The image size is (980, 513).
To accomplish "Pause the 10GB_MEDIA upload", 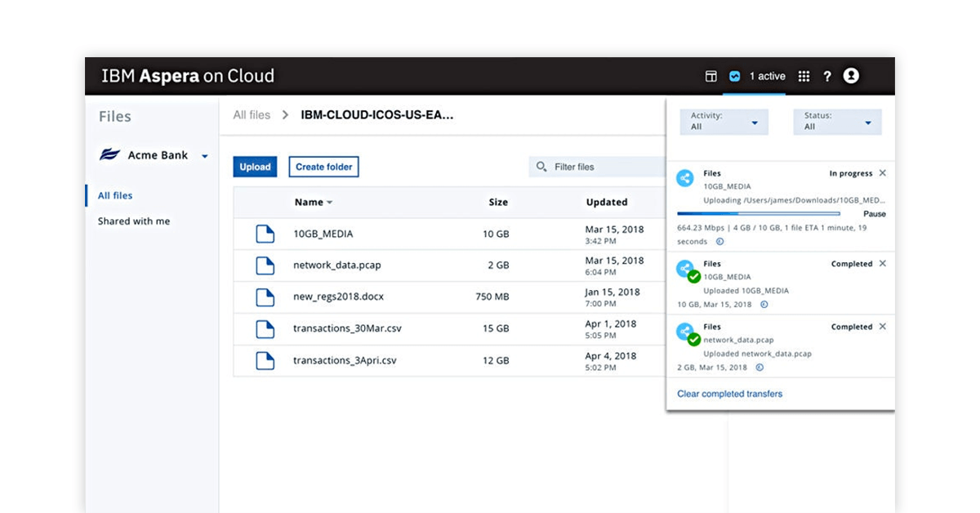I will tap(875, 214).
